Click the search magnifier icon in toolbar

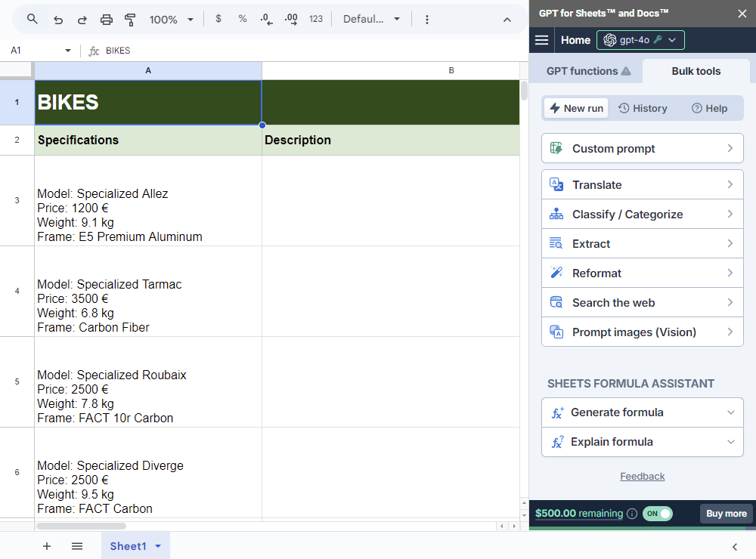[x=33, y=20]
